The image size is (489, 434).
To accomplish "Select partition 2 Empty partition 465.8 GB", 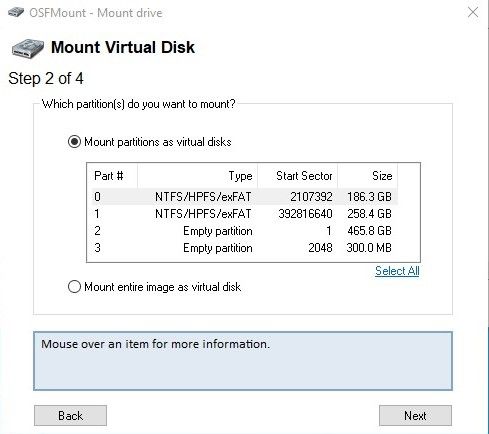I will click(245, 231).
